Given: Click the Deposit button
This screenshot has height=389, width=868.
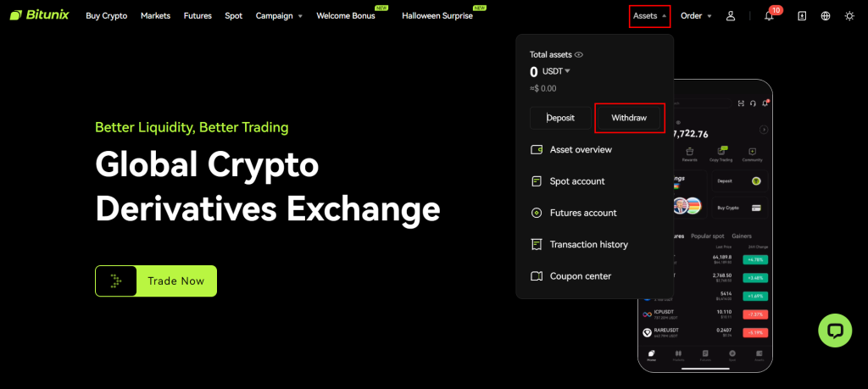Looking at the screenshot, I should (x=561, y=118).
